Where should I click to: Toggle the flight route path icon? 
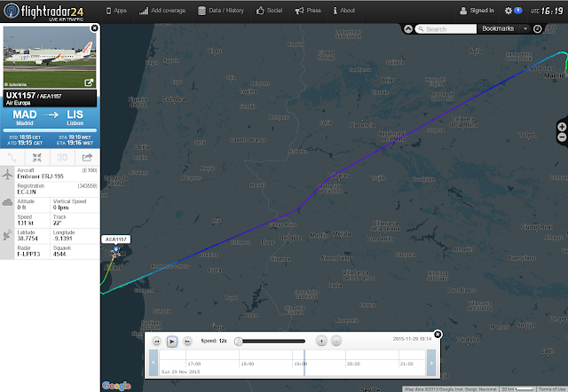click(x=12, y=158)
